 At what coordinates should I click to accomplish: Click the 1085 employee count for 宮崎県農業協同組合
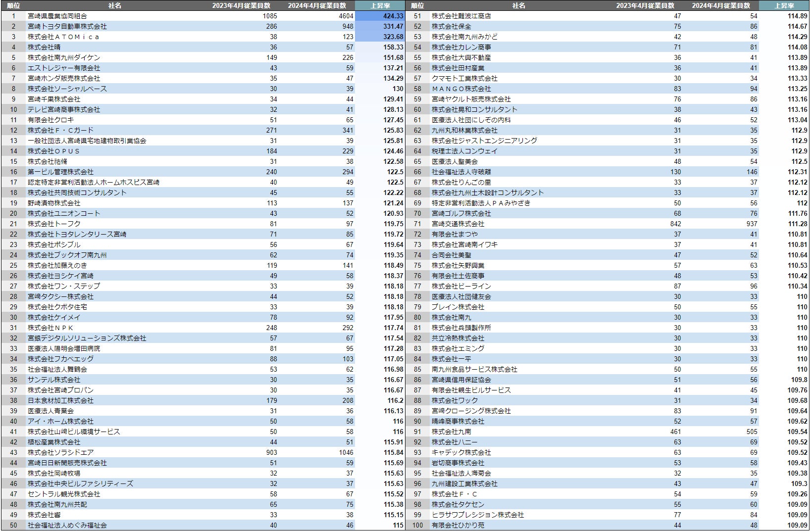[x=270, y=16]
